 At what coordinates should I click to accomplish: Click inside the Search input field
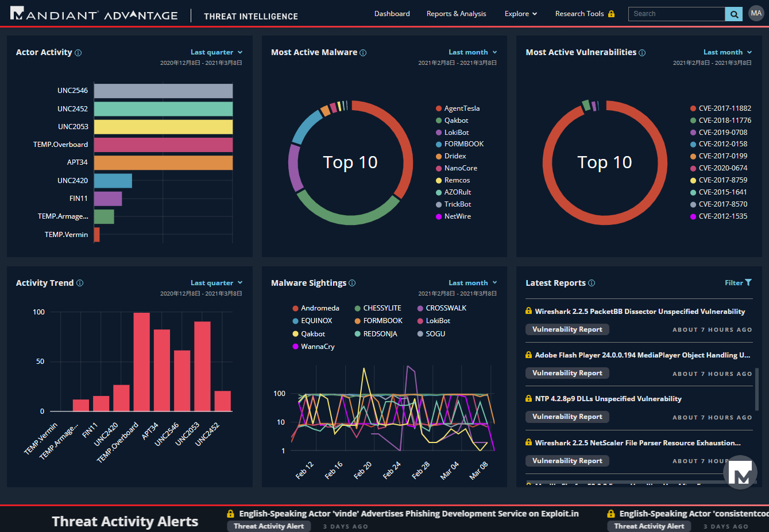coord(676,14)
